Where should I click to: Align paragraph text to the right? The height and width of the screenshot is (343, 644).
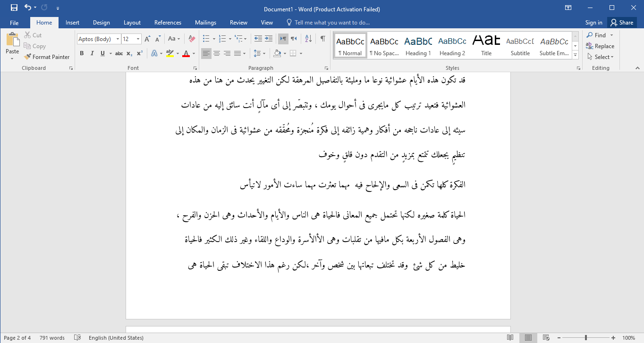coord(227,53)
